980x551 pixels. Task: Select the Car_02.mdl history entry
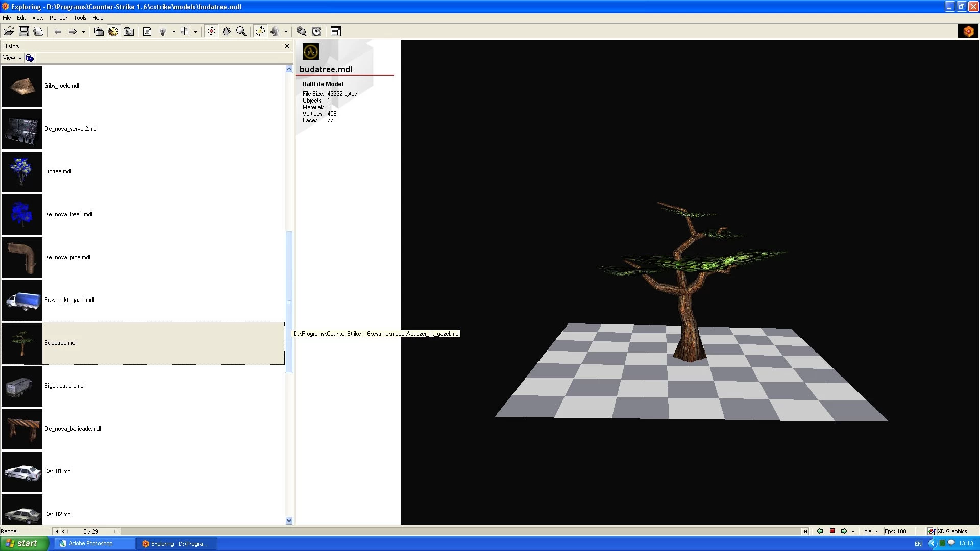coord(142,510)
